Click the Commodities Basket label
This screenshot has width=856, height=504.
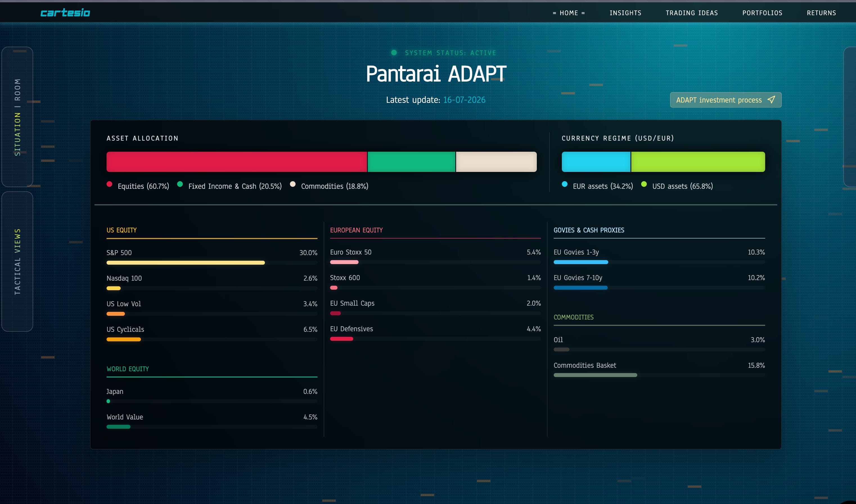click(x=585, y=365)
